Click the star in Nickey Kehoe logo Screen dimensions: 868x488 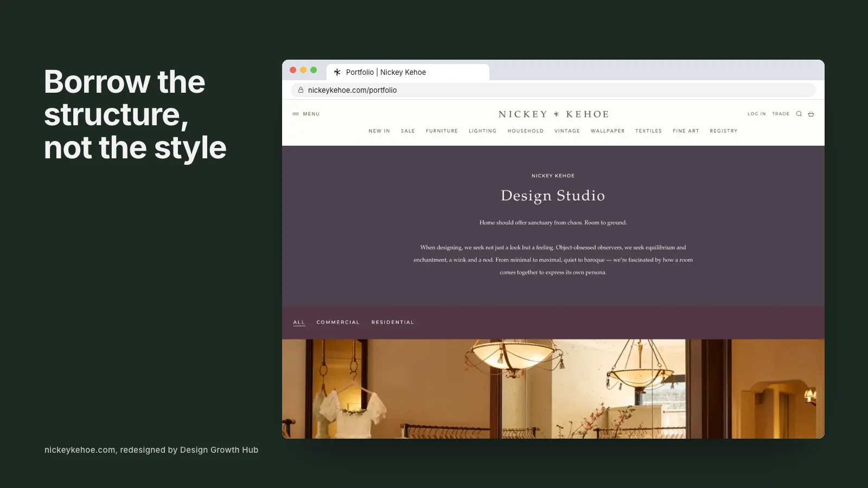click(x=557, y=114)
